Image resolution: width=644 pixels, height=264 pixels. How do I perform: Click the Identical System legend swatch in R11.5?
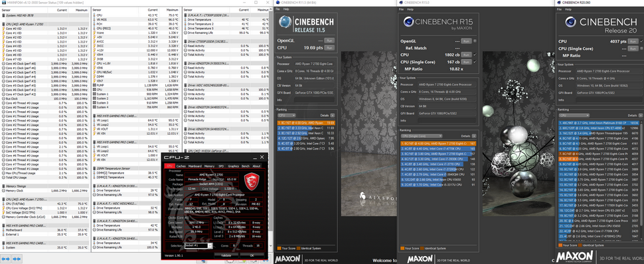click(x=298, y=249)
